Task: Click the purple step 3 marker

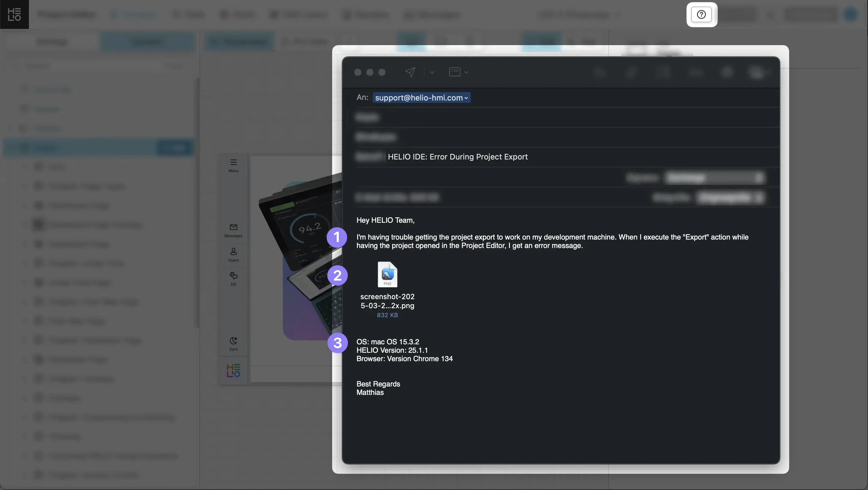Action: [x=337, y=343]
